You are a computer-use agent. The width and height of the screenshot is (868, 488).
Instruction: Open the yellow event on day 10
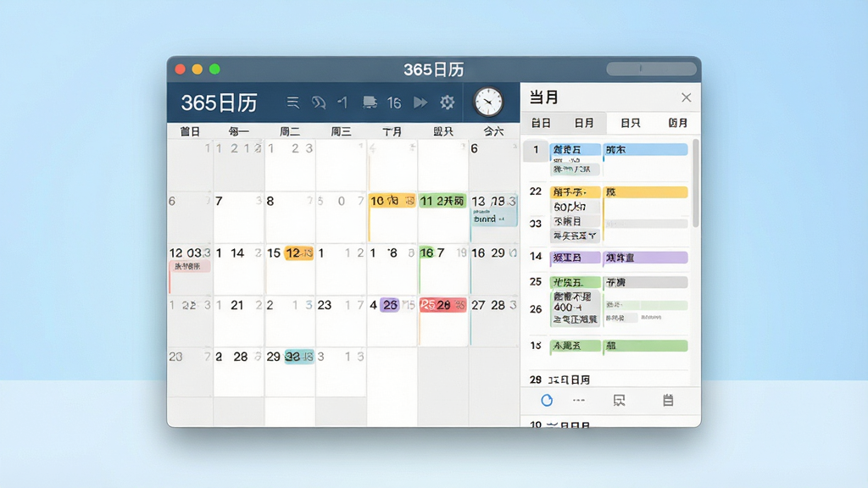392,201
